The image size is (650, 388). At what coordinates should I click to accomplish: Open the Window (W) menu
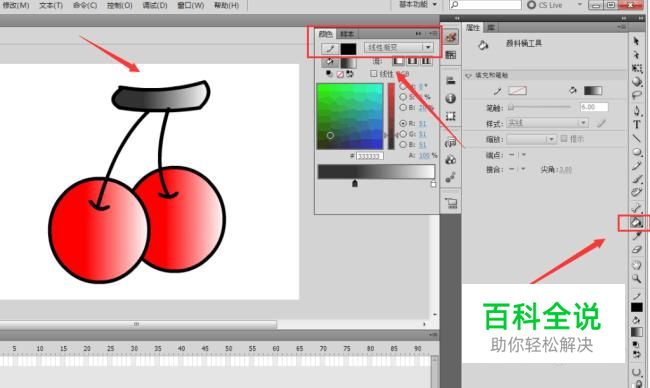tap(191, 5)
